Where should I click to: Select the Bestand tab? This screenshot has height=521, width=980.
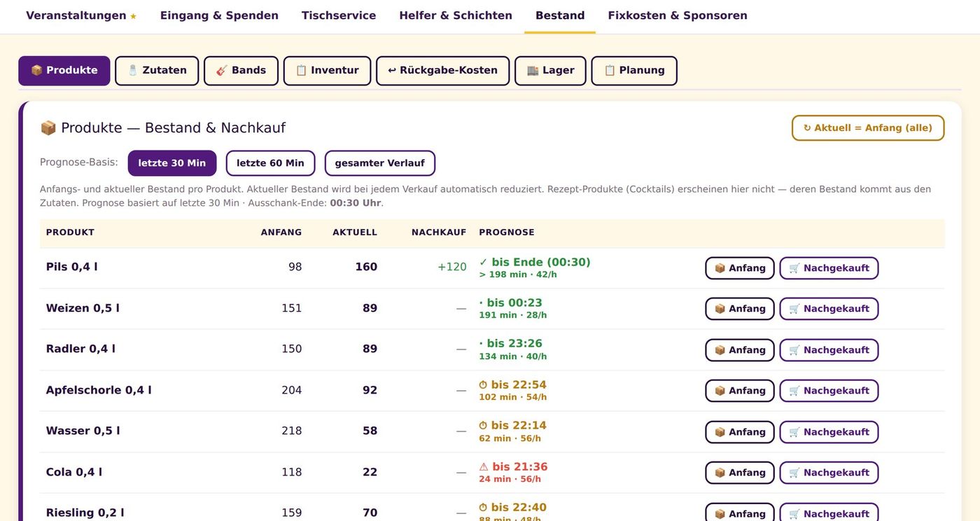pyautogui.click(x=560, y=15)
